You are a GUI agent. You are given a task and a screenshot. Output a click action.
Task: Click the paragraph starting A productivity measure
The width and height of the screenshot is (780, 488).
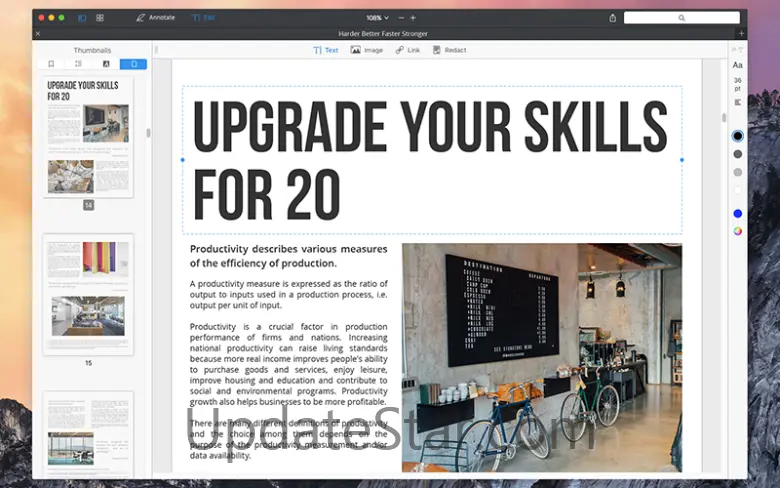(289, 294)
